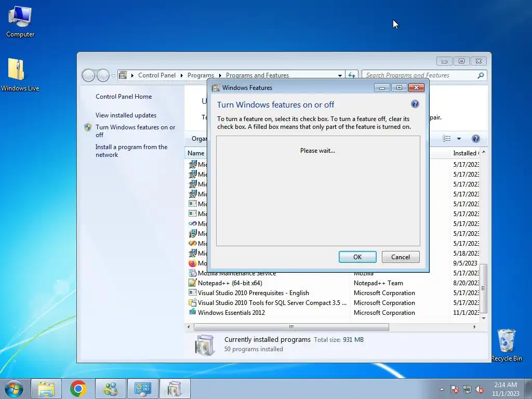Maximize the Programs and Features window
Viewport: 532px width, 399px height.
click(x=461, y=61)
